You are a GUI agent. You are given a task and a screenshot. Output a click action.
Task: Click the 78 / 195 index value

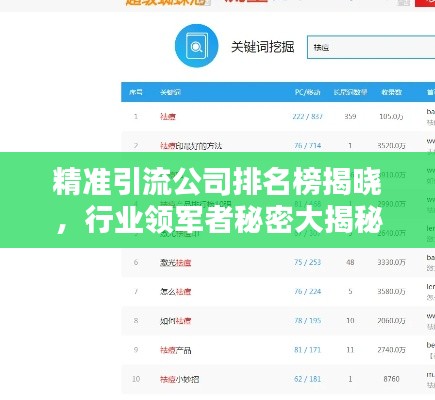pyautogui.click(x=307, y=321)
